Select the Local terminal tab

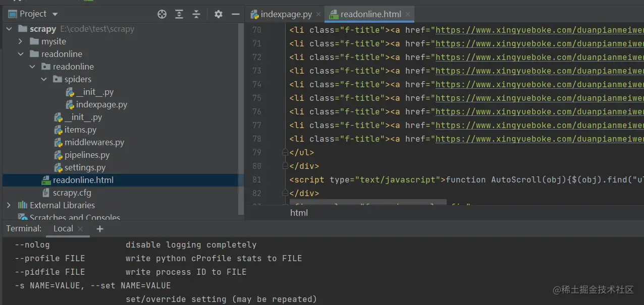click(x=63, y=228)
